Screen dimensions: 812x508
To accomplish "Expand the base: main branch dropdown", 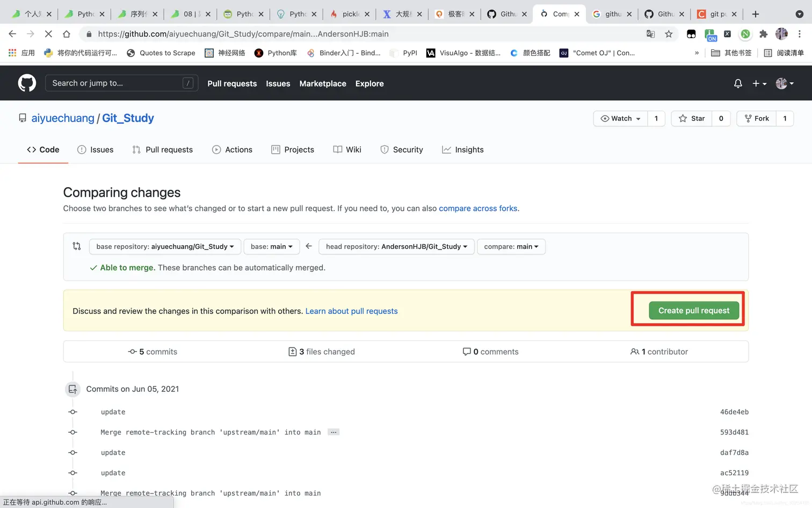I will pos(272,247).
